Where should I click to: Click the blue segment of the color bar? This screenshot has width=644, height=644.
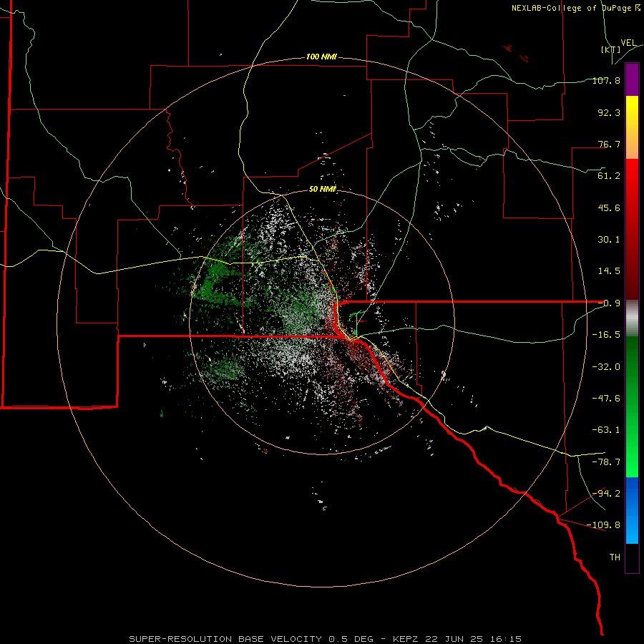632,510
